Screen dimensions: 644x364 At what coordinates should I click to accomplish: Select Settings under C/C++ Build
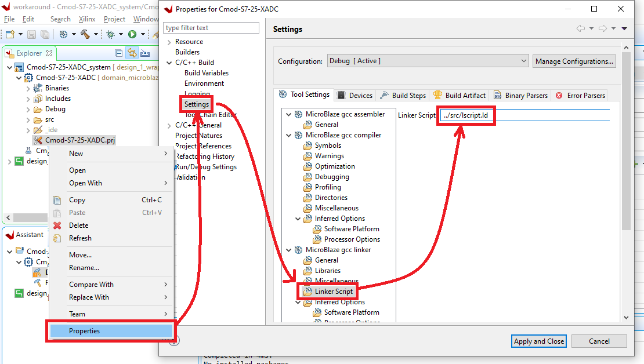196,104
